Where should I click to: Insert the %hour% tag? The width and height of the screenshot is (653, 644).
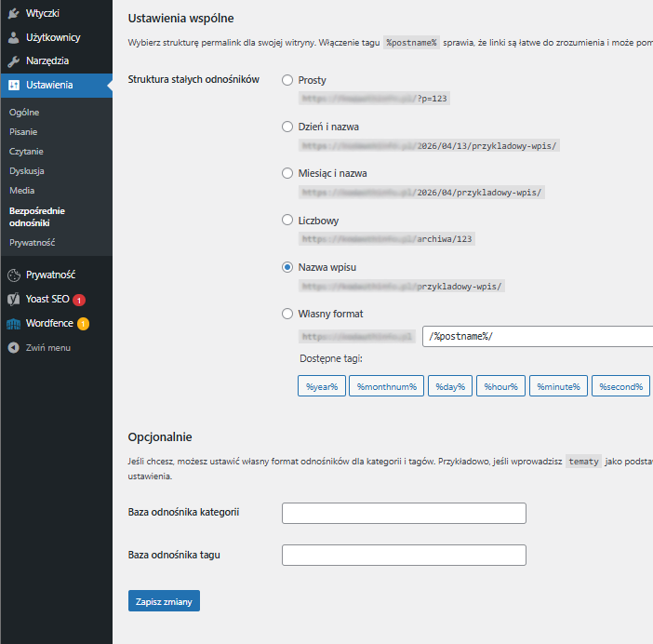[501, 386]
